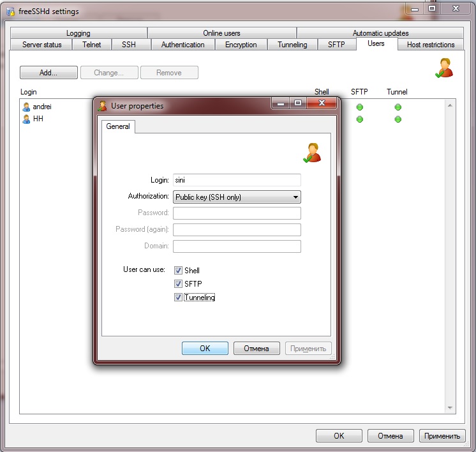Minimize the freeSSHd settings window
This screenshot has width=476, height=452.
(415, 9)
